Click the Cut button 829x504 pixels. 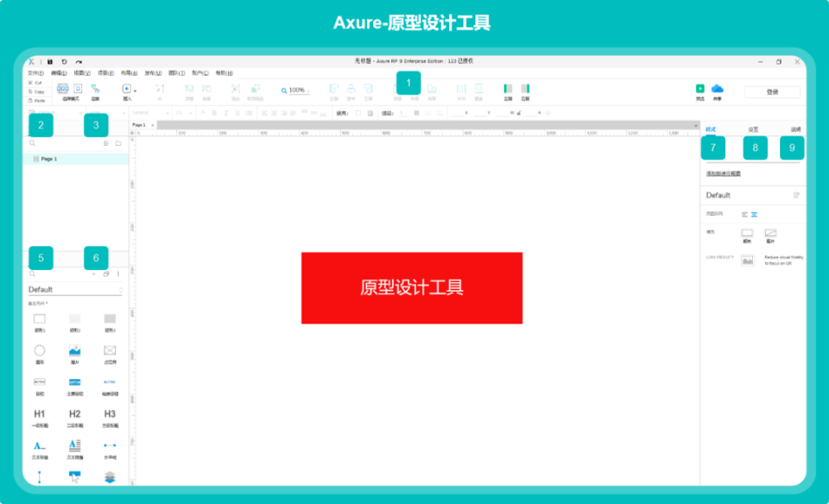[35, 83]
